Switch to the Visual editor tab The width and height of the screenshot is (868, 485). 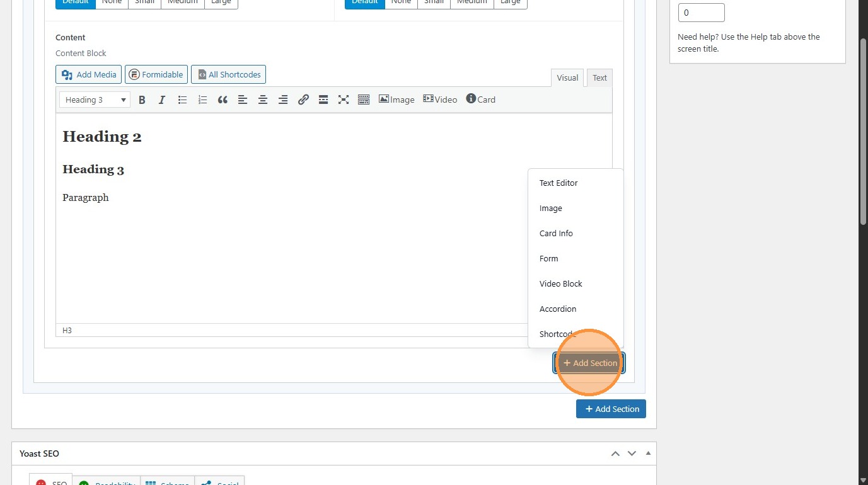point(567,77)
